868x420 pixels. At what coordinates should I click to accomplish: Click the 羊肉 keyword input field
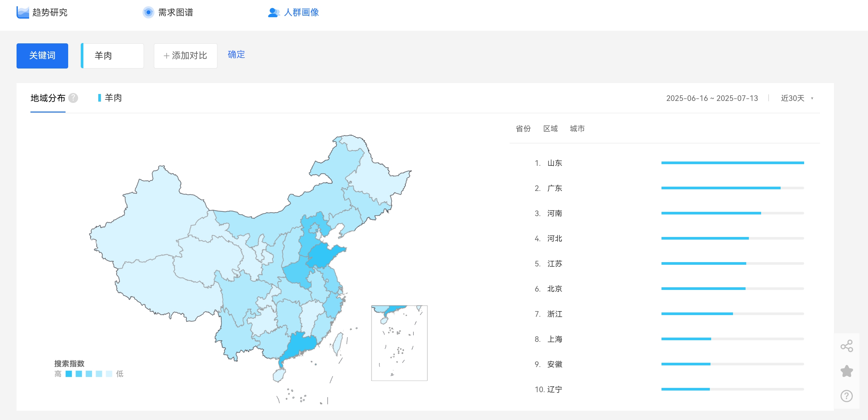[113, 56]
